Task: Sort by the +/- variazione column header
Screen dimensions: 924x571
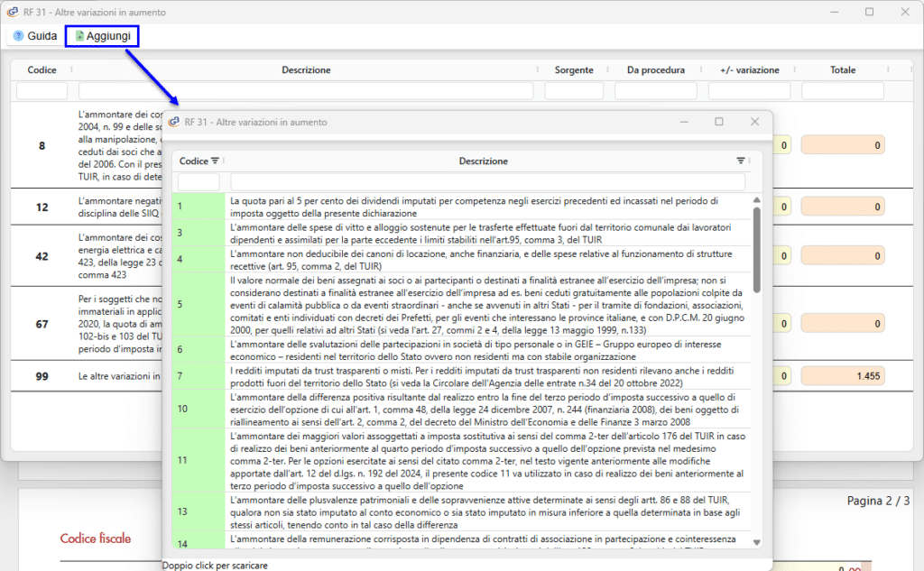Action: (x=749, y=70)
